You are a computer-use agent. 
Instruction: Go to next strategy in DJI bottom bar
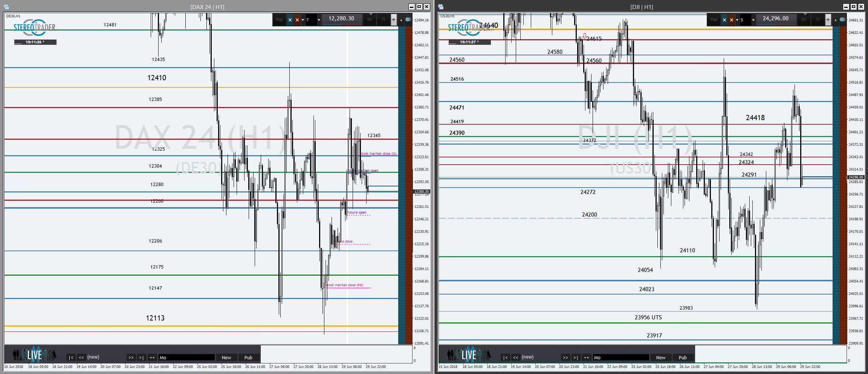[x=565, y=357]
